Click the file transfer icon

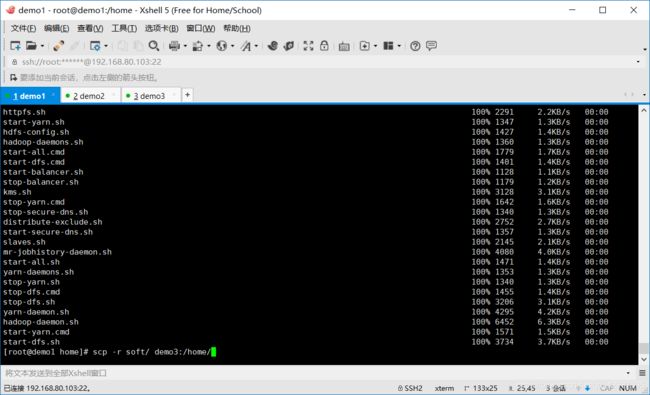pyautogui.click(x=198, y=46)
